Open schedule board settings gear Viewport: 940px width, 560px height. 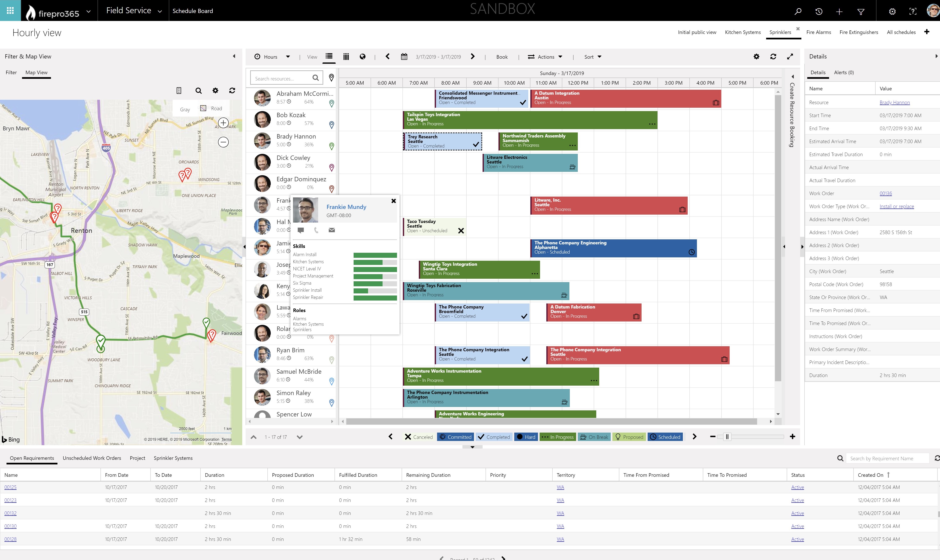pos(756,57)
